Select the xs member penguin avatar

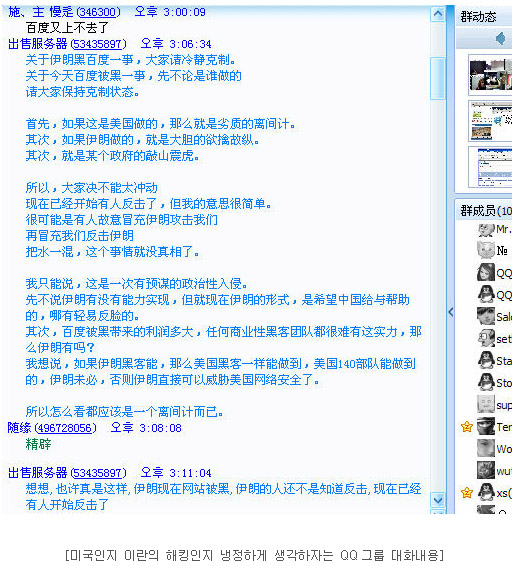point(486,492)
